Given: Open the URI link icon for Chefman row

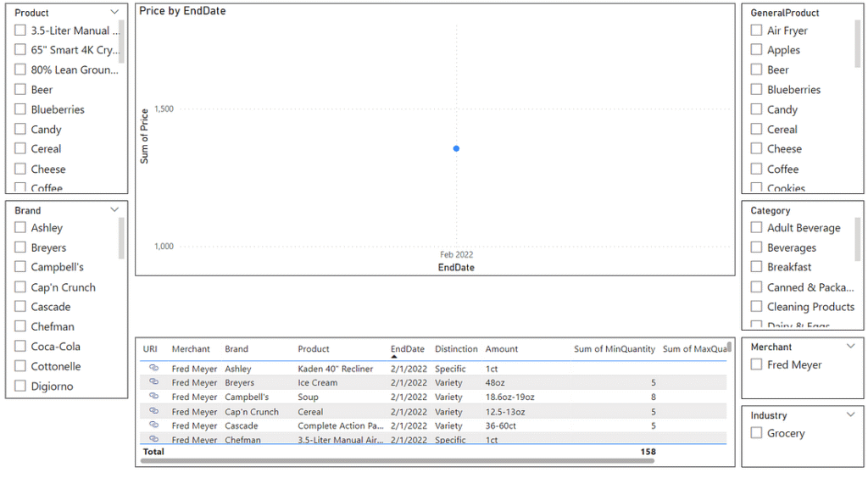Looking at the screenshot, I should (x=154, y=439).
